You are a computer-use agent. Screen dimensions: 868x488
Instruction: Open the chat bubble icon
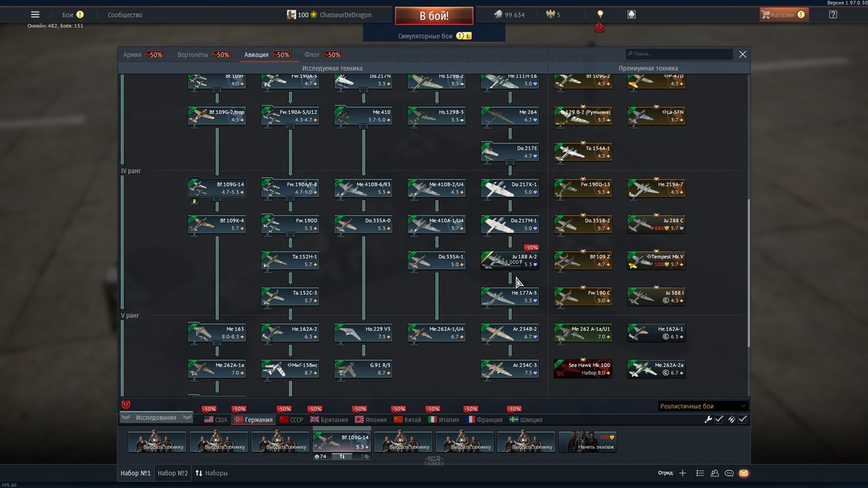[x=729, y=473]
